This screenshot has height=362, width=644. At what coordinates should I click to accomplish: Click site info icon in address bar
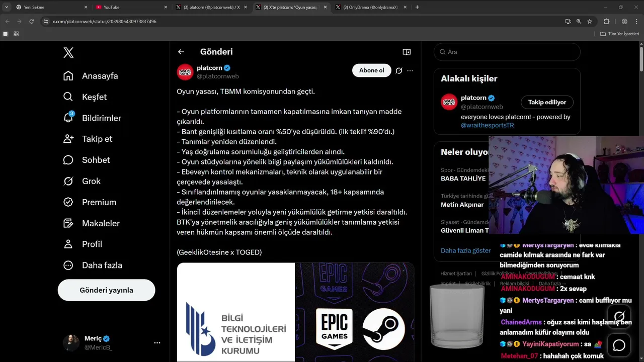pyautogui.click(x=46, y=22)
